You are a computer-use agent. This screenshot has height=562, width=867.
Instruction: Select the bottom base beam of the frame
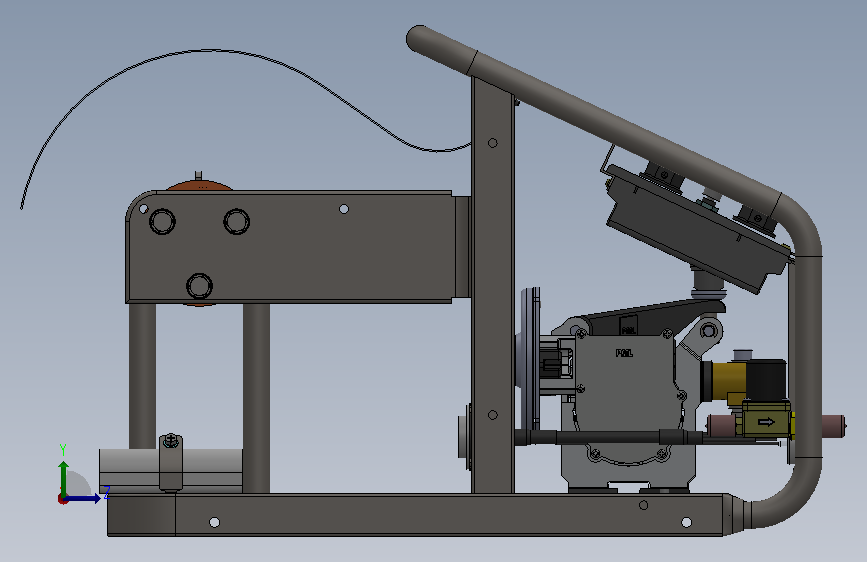pos(415,515)
